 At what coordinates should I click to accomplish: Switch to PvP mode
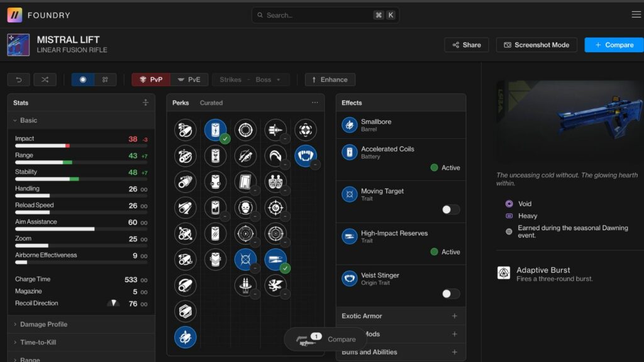151,80
